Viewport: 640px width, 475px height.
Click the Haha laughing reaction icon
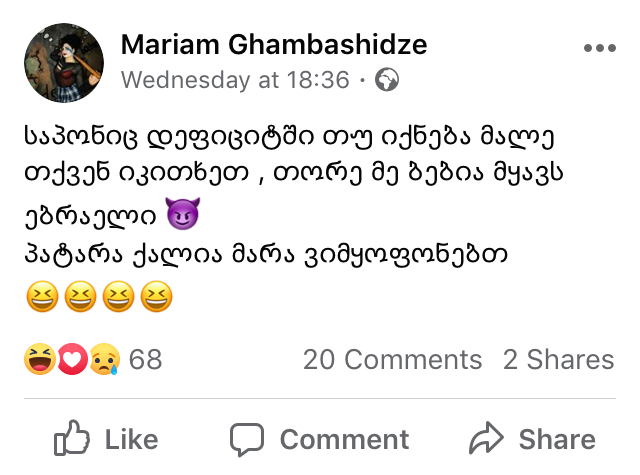pyautogui.click(x=40, y=359)
